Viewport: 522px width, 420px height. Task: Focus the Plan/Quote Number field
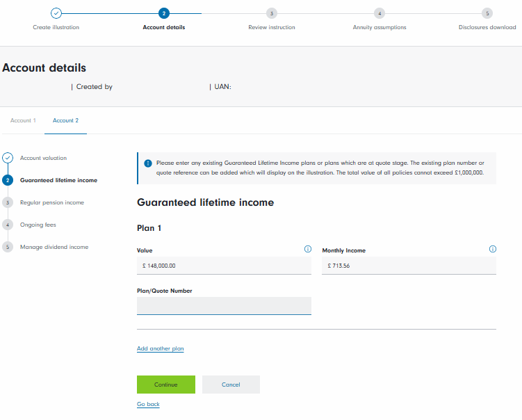click(x=224, y=305)
